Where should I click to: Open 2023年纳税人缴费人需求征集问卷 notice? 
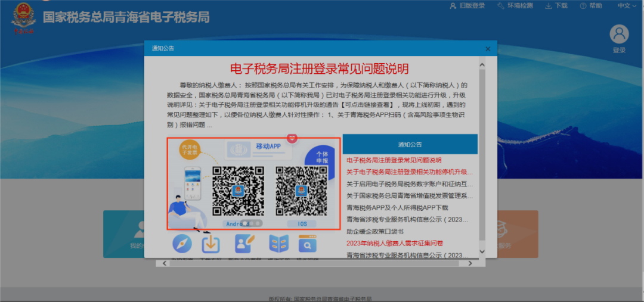(x=394, y=243)
